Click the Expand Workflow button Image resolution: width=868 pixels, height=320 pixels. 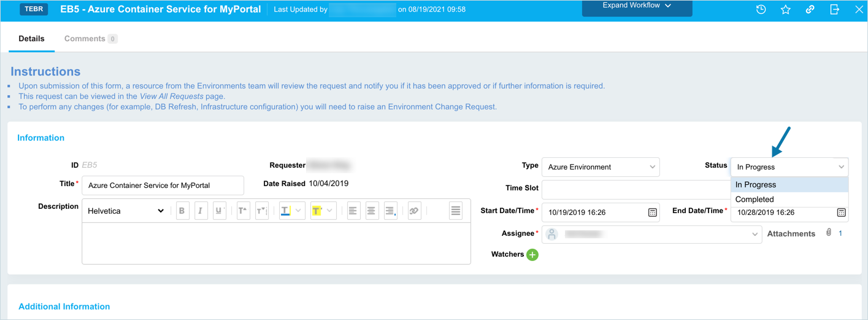(x=637, y=6)
